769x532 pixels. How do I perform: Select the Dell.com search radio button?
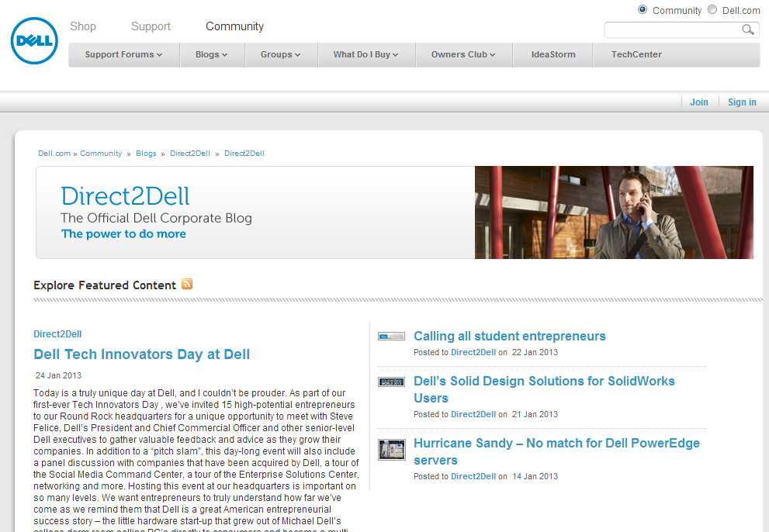click(712, 9)
